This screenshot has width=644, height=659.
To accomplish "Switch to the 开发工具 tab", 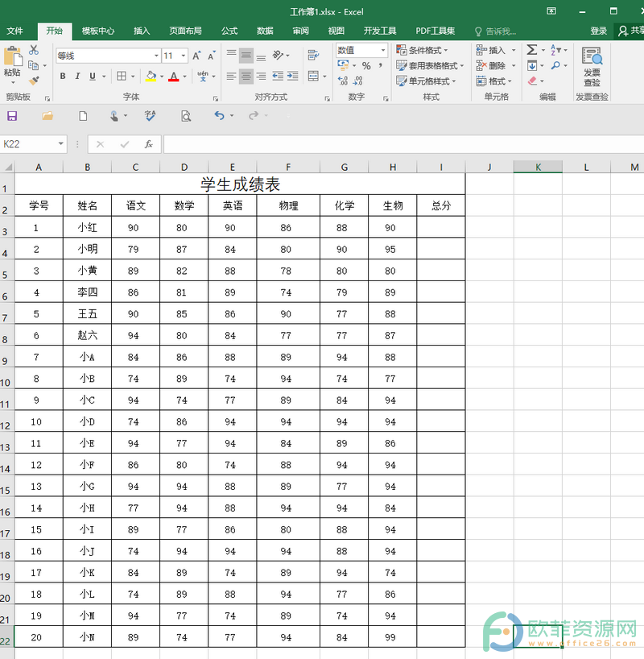I will pos(380,31).
